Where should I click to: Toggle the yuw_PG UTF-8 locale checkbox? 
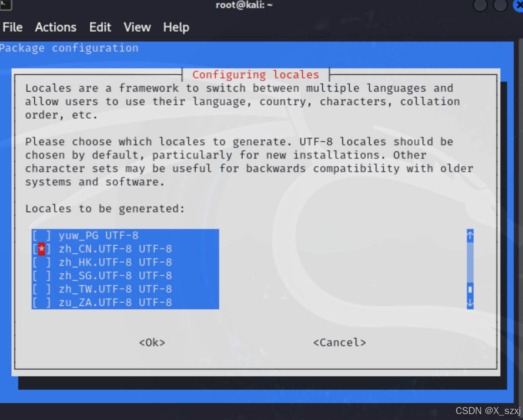click(x=42, y=236)
